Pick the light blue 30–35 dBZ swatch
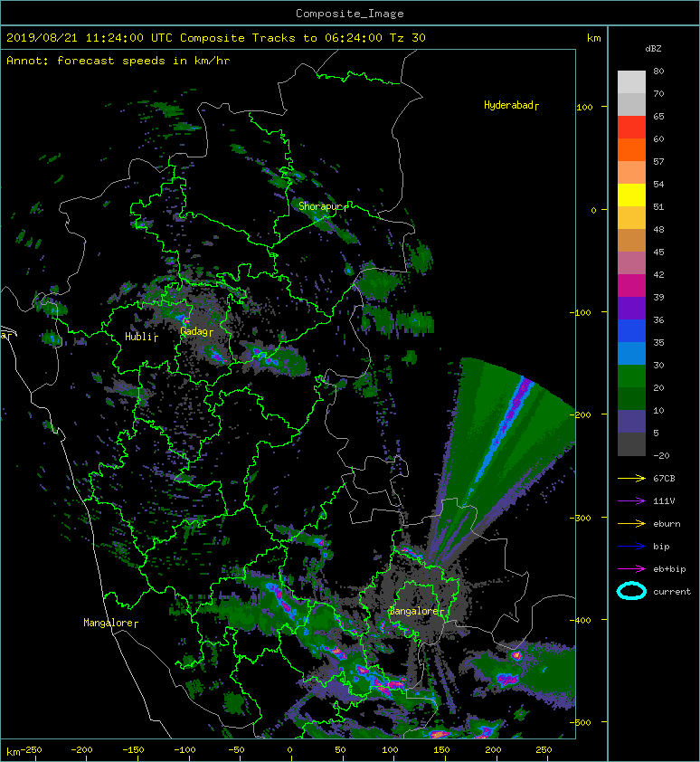Screen dimensions: 700x762 (631, 353)
